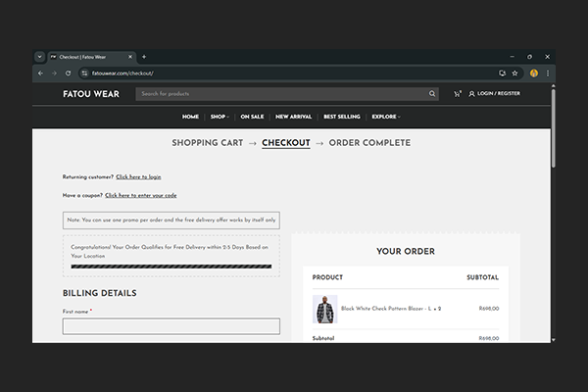This screenshot has width=588, height=392.
Task: Expand the EXPLORE dropdown menu
Action: click(x=385, y=117)
